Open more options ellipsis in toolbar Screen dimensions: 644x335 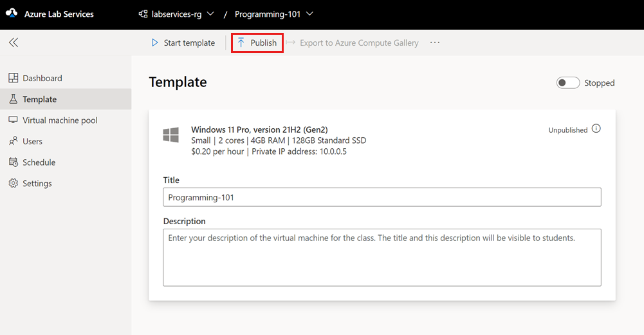click(435, 43)
